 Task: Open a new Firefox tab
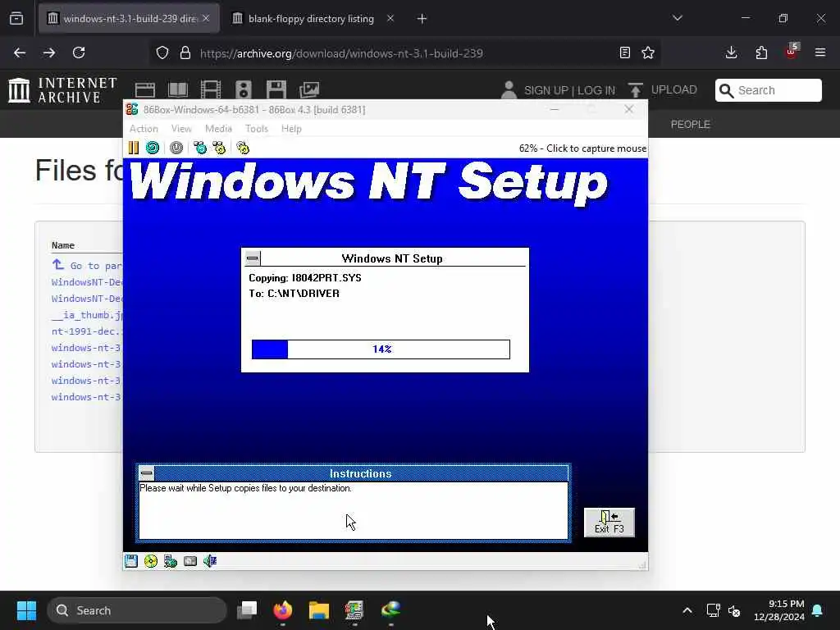422,19
